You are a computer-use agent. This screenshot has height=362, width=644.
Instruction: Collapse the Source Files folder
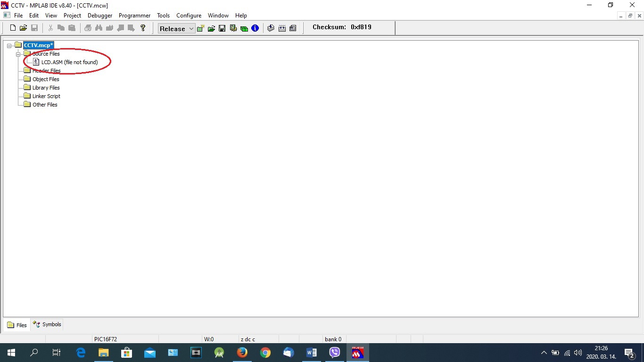18,54
